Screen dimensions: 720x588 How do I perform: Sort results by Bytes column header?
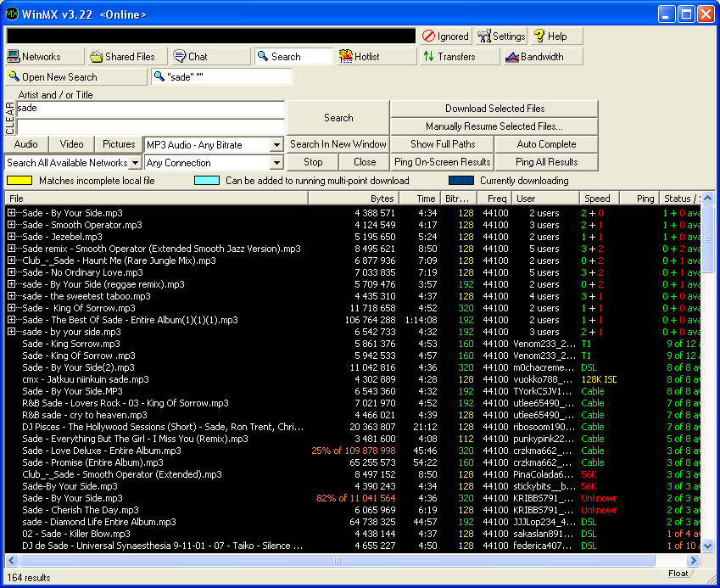click(352, 199)
